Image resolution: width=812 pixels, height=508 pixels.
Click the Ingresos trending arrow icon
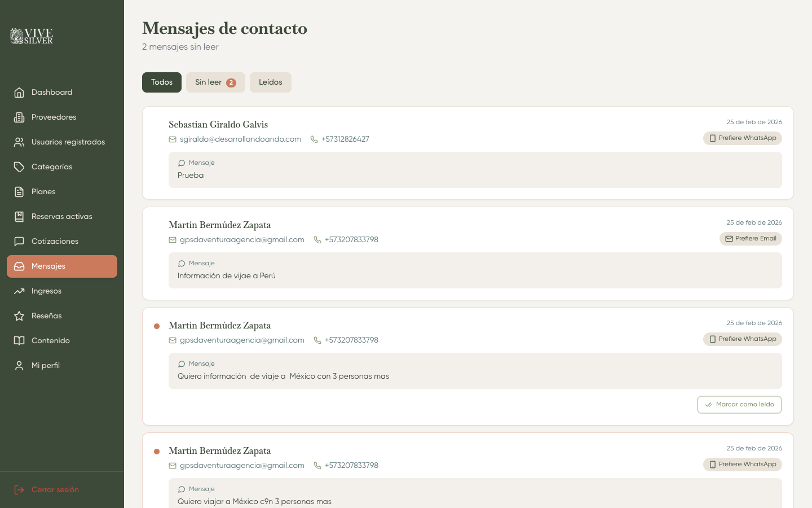(x=20, y=291)
